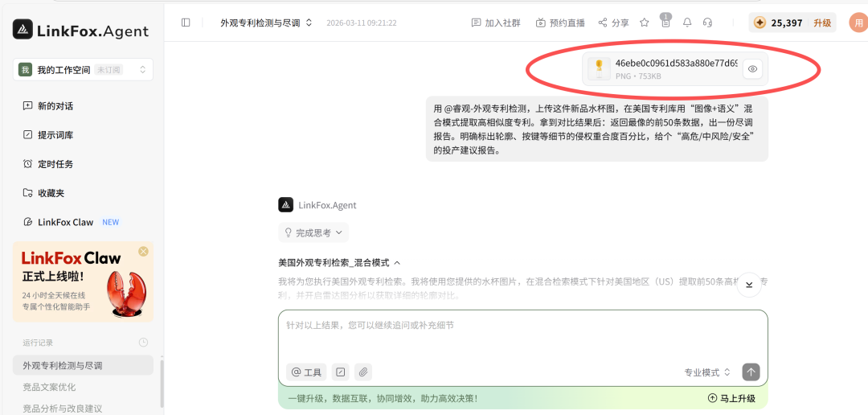The width and height of the screenshot is (868, 415).
Task: Click the 升级 upgrade button
Action: 822,23
